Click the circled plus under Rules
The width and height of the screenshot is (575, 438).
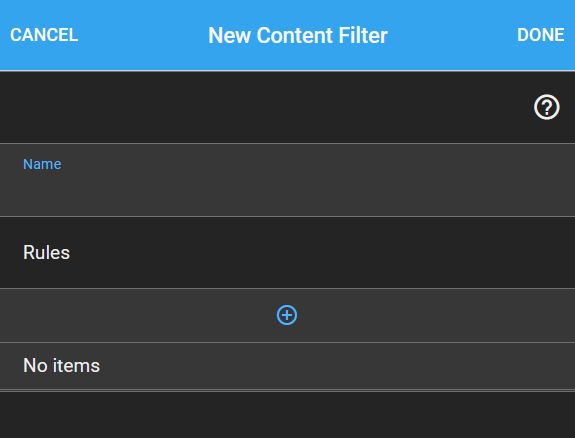(x=287, y=315)
